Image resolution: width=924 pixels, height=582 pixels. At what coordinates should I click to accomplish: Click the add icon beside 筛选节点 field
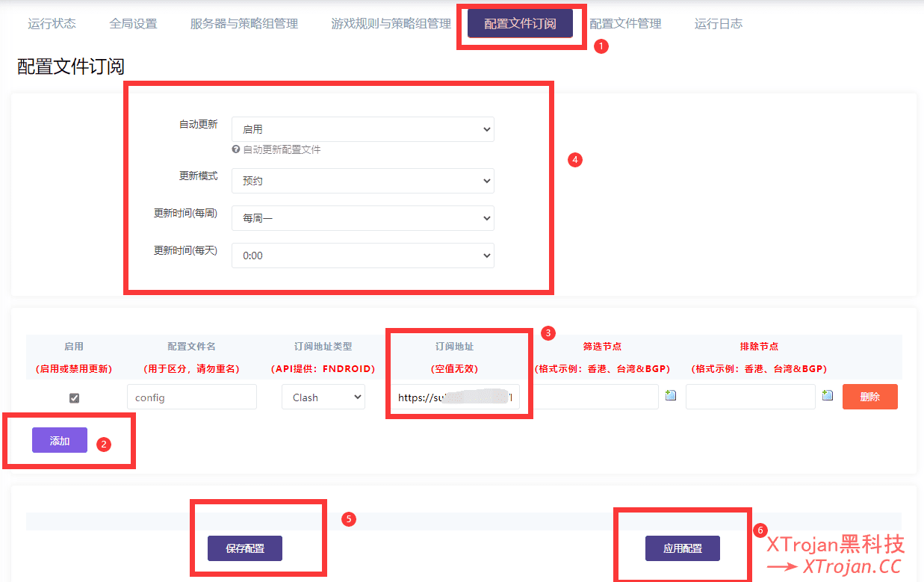click(671, 395)
